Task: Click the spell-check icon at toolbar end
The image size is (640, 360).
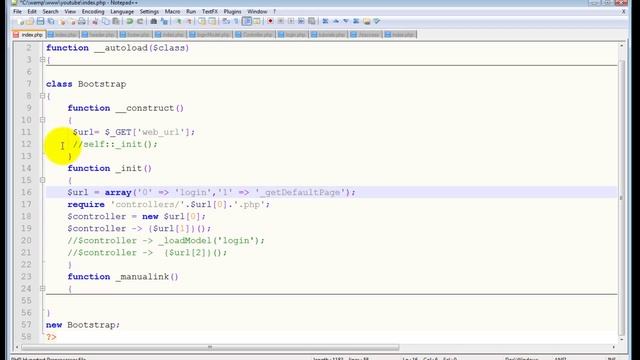Action: (x=377, y=21)
